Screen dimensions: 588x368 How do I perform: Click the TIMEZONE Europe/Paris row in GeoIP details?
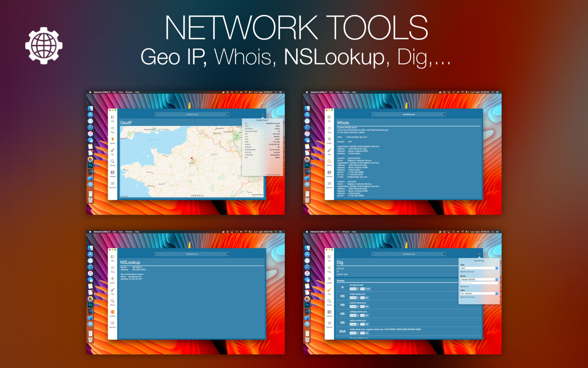pyautogui.click(x=262, y=155)
